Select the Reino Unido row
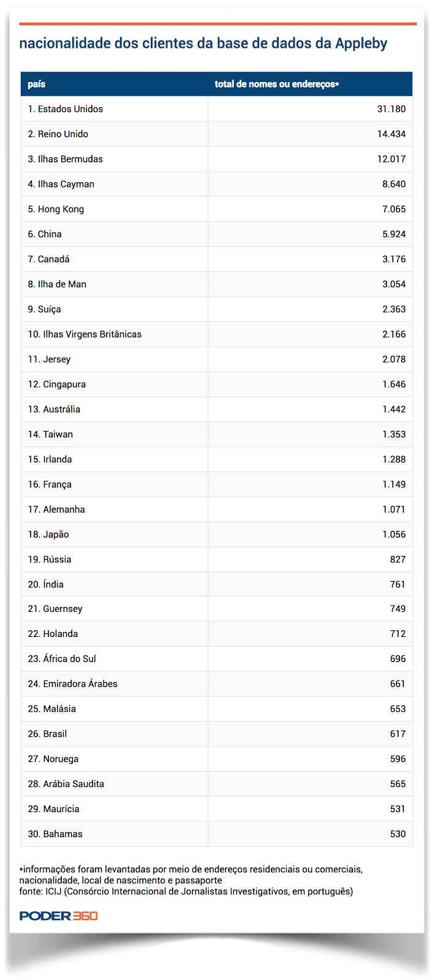Screen dimensions: 435x980 [217, 134]
